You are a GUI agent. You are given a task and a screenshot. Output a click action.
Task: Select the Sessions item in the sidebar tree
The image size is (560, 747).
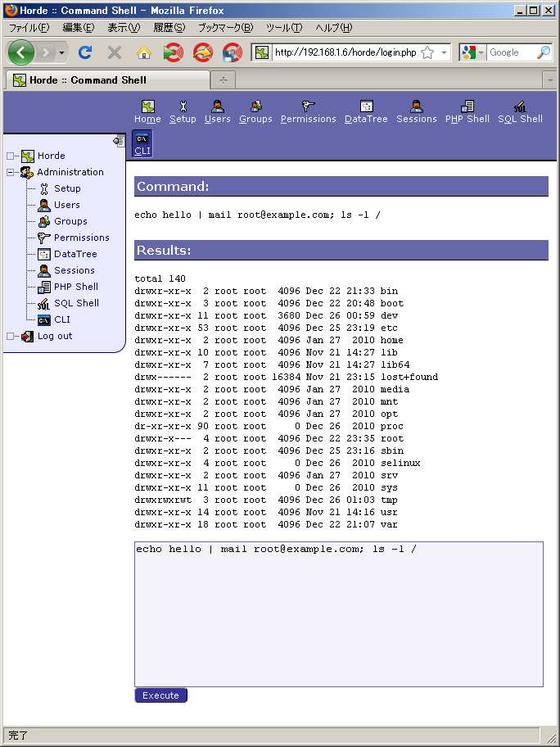pyautogui.click(x=74, y=270)
